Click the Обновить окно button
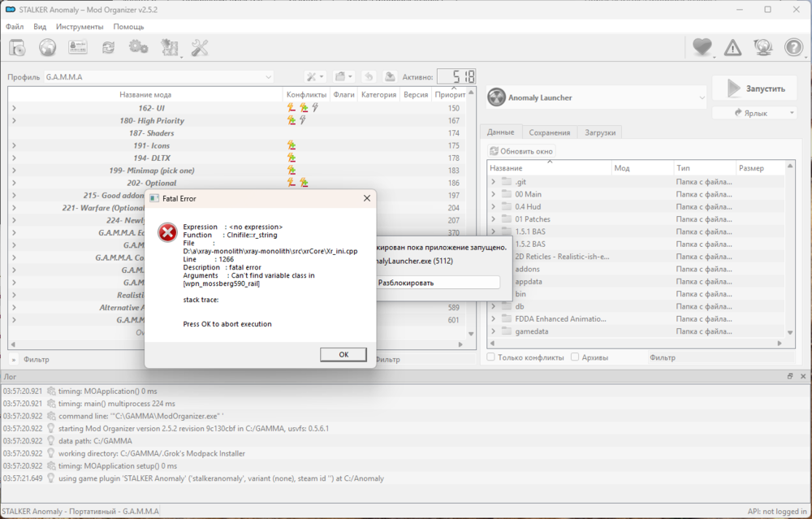 point(521,151)
